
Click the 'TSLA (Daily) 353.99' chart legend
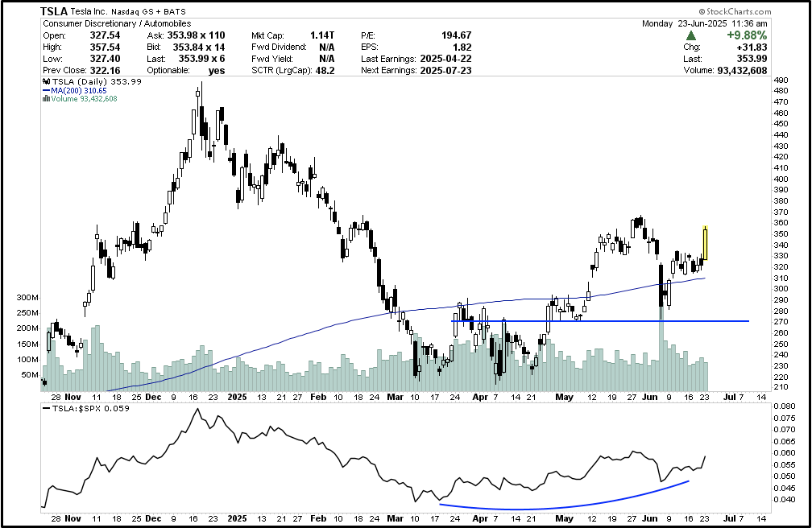96,82
